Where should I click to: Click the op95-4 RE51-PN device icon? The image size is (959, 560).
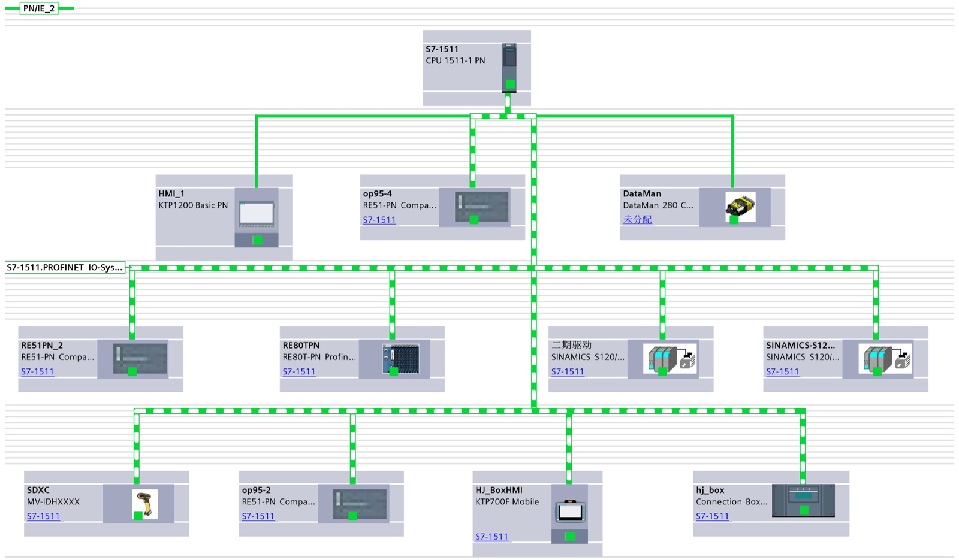click(x=481, y=207)
